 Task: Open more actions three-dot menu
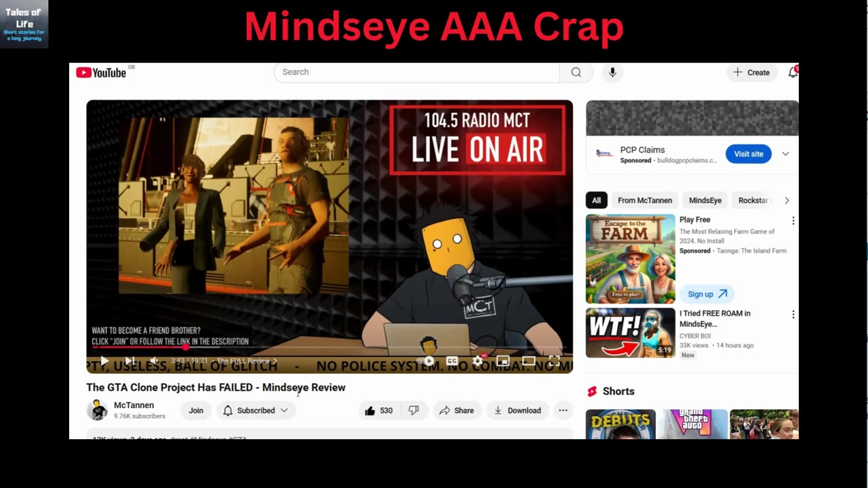pos(563,411)
